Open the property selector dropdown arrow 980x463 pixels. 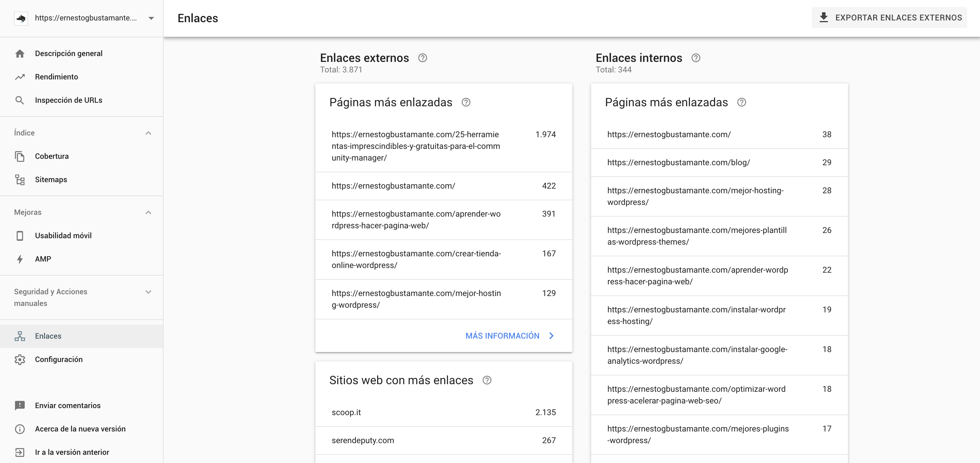pyautogui.click(x=151, y=18)
